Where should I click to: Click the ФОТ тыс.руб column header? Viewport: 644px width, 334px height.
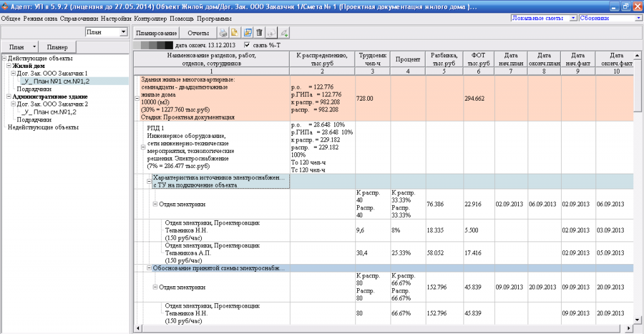point(478,59)
